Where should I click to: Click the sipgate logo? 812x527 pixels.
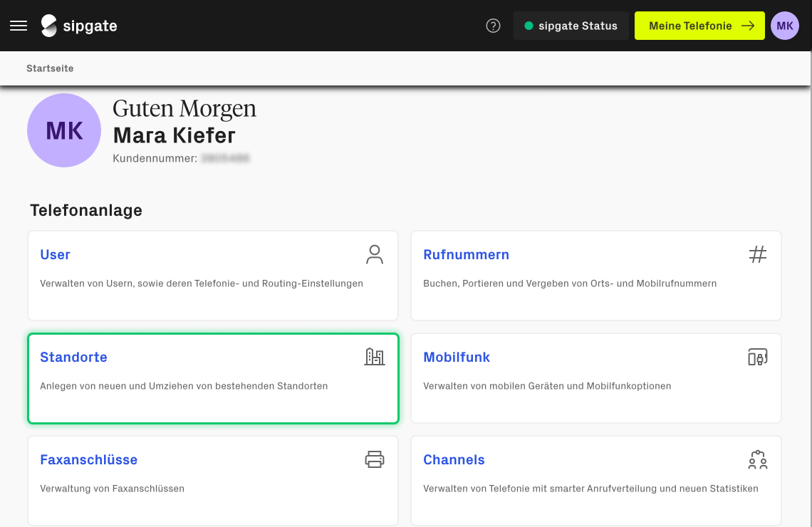tap(79, 26)
